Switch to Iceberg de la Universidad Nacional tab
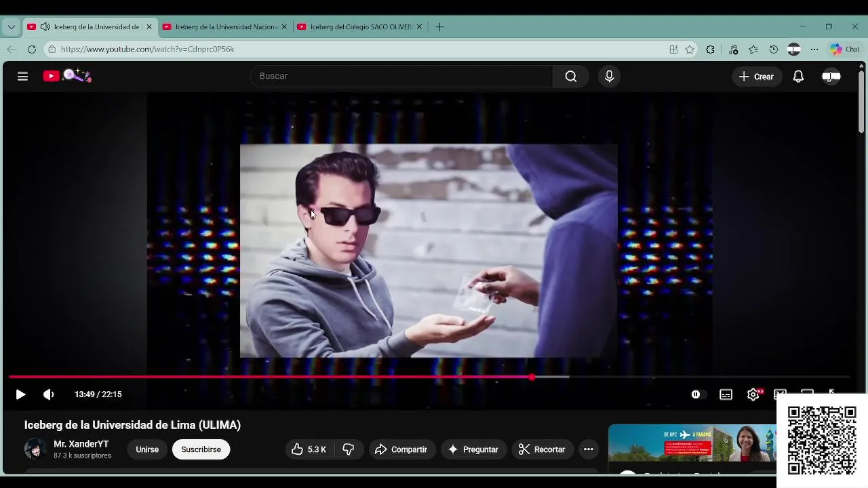The height and width of the screenshot is (488, 868). 226,27
